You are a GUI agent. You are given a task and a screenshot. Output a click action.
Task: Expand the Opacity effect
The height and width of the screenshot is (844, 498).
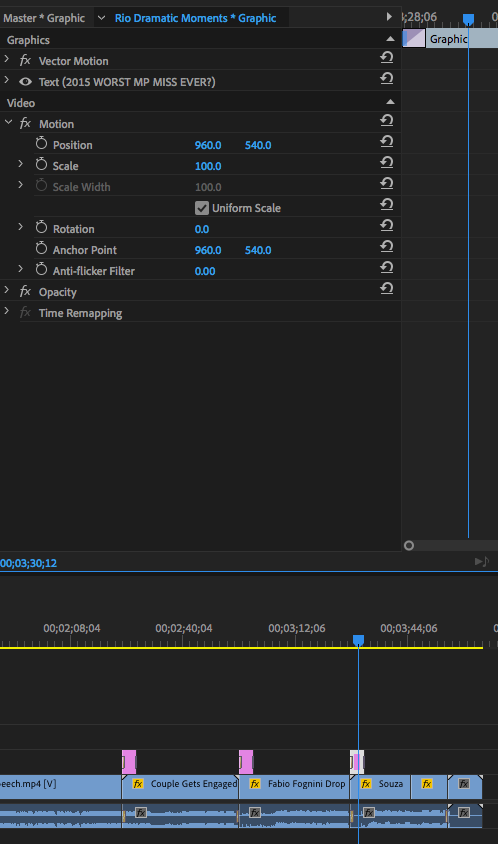click(x=6, y=290)
